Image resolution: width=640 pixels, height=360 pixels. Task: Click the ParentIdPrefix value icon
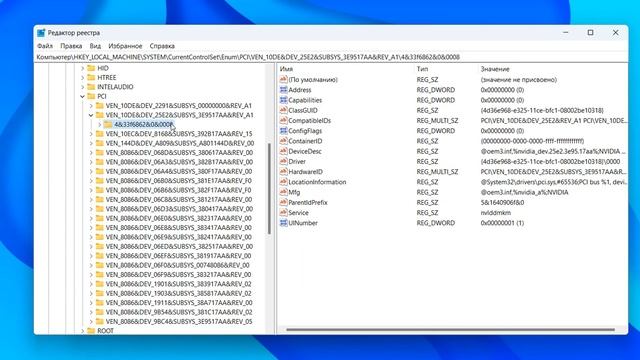(283, 202)
